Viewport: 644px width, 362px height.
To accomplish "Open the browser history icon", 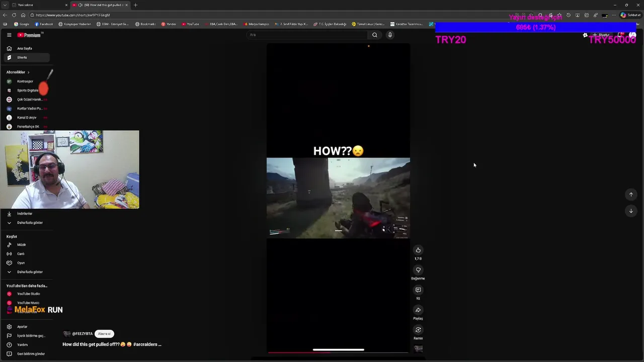I will tap(568, 15).
